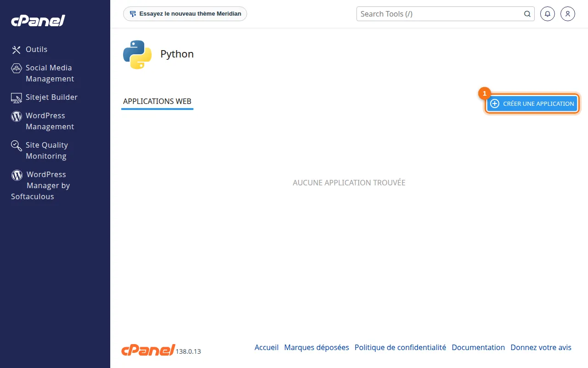This screenshot has width=588, height=368.
Task: Open Site Quality Monitoring sidebar label
Action: point(47,150)
